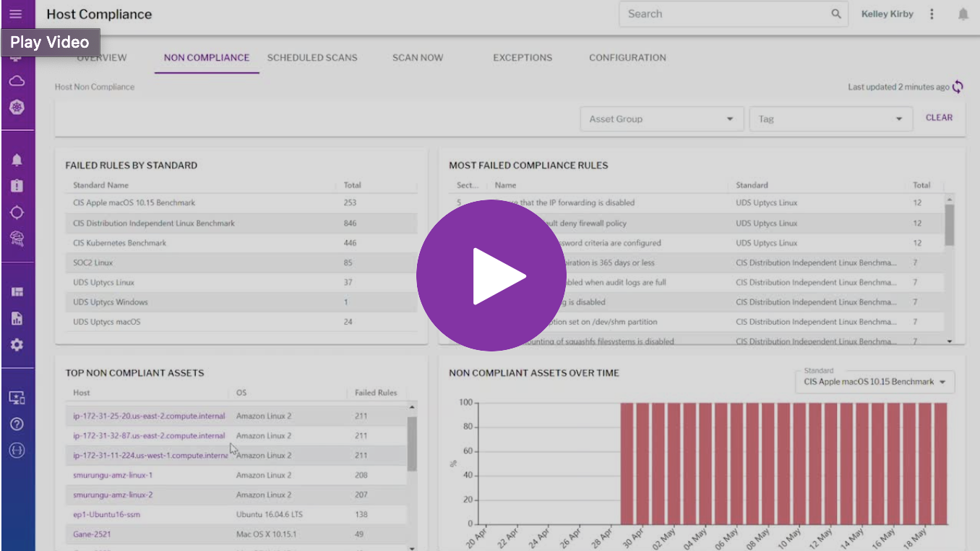The width and height of the screenshot is (980, 551).
Task: Click the refresh icon next to Last updated
Action: point(958,87)
